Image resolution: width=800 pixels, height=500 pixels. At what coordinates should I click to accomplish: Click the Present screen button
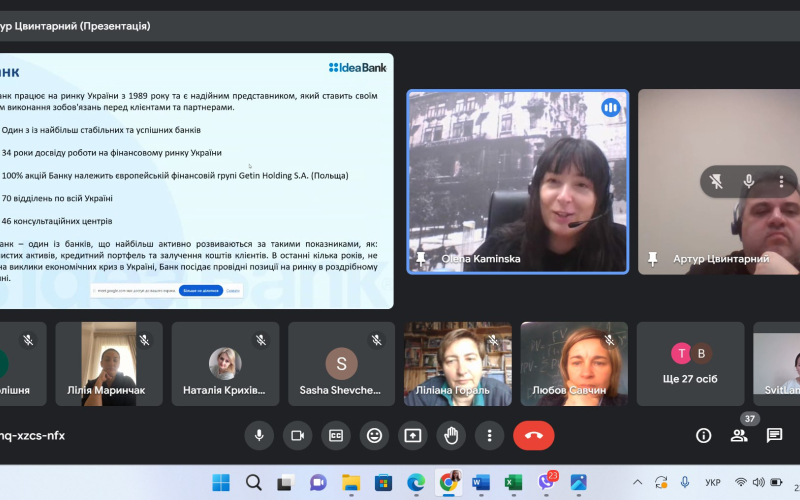pos(413,436)
